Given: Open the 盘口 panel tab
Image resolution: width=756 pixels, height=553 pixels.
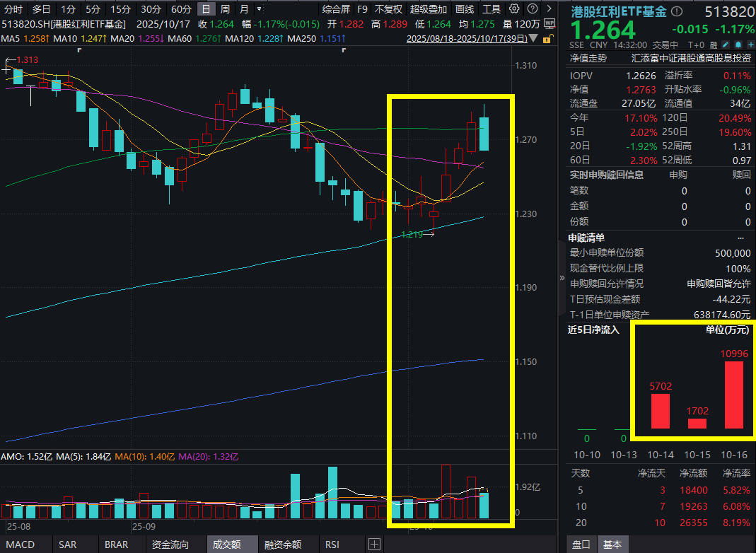Looking at the screenshot, I should click(581, 545).
